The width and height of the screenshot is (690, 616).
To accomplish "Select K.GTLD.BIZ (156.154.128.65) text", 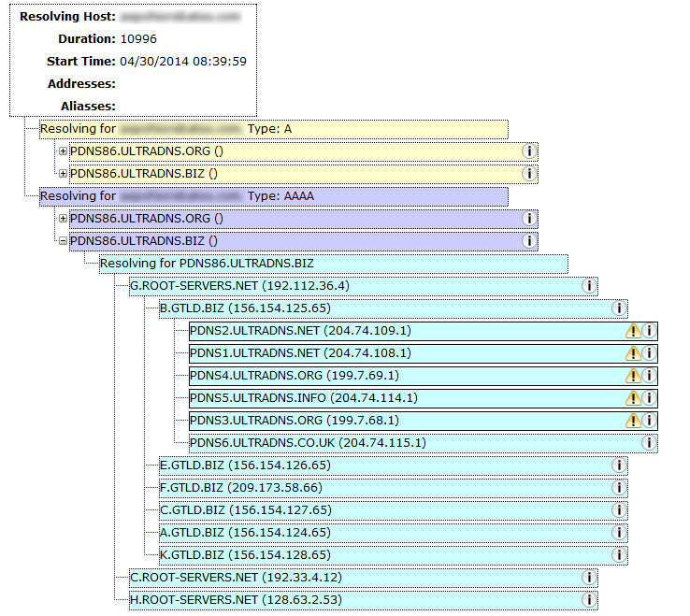I will [245, 555].
